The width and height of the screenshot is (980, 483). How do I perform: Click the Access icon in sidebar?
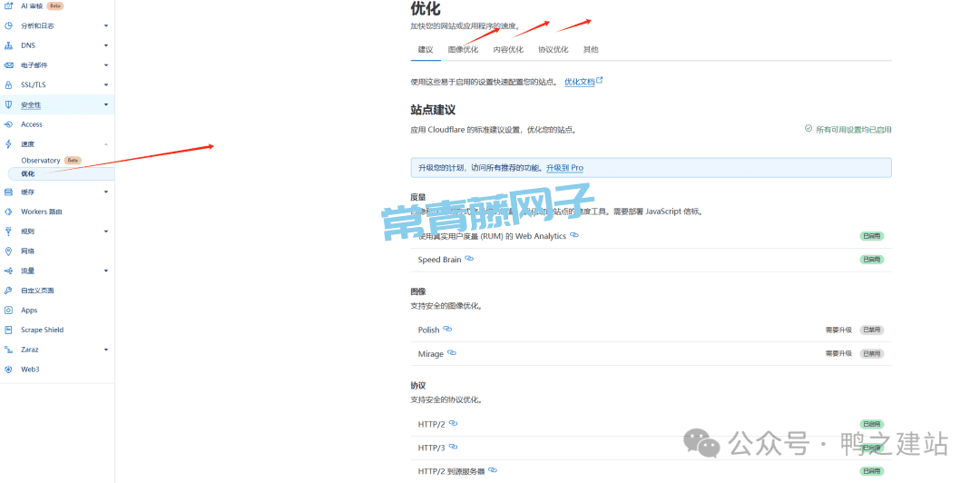(x=8, y=124)
